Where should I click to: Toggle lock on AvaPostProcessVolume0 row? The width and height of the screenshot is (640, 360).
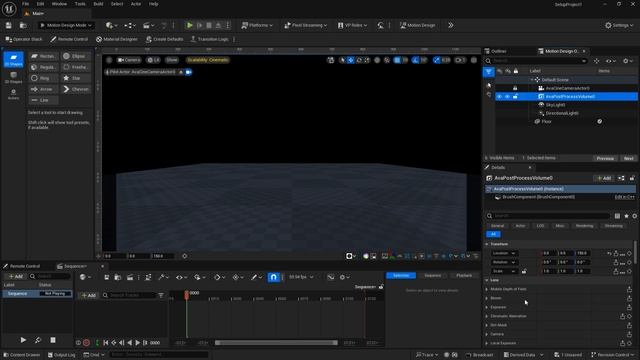click(515, 97)
